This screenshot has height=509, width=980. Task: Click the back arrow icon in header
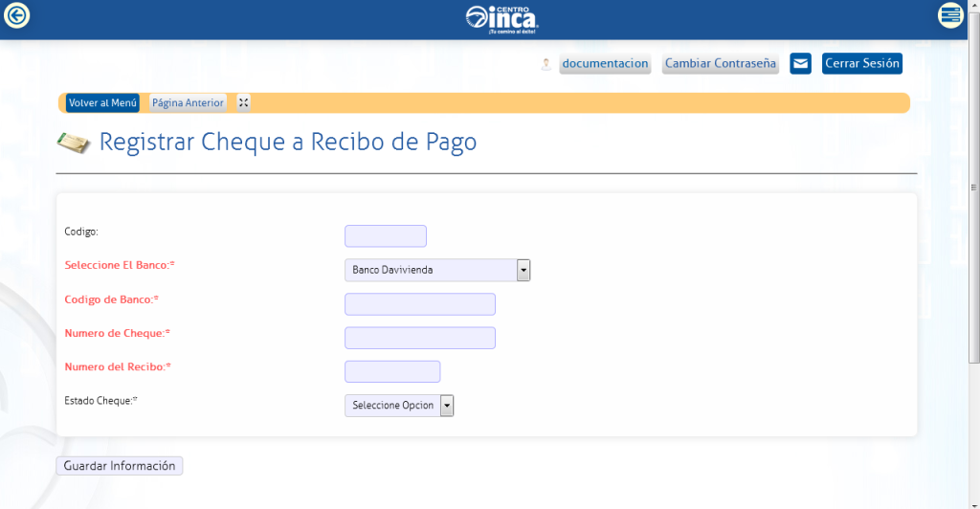(x=17, y=15)
